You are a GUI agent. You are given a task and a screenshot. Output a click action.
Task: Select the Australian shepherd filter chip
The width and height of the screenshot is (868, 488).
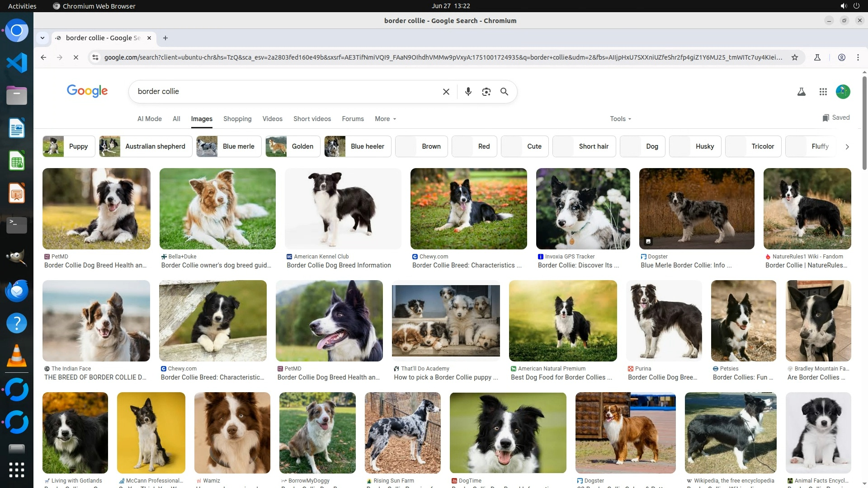coord(146,146)
